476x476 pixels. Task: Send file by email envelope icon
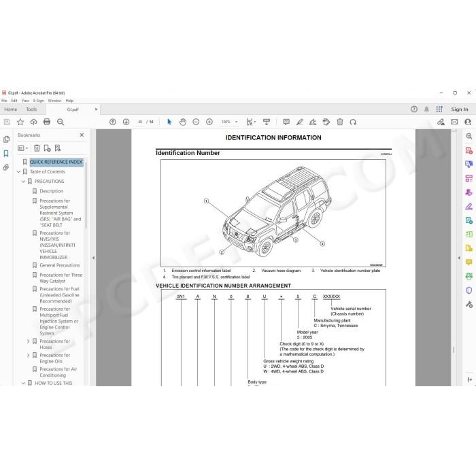[454, 122]
